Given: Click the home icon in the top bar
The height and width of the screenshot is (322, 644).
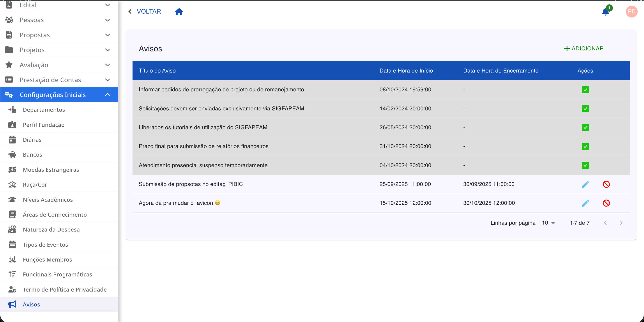Looking at the screenshot, I should (x=179, y=11).
